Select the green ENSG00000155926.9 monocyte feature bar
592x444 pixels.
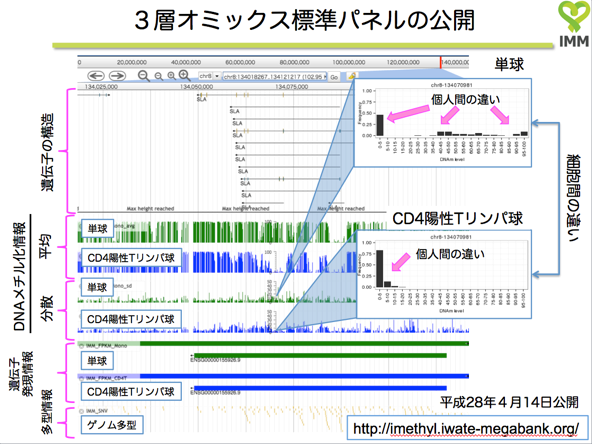coord(320,356)
